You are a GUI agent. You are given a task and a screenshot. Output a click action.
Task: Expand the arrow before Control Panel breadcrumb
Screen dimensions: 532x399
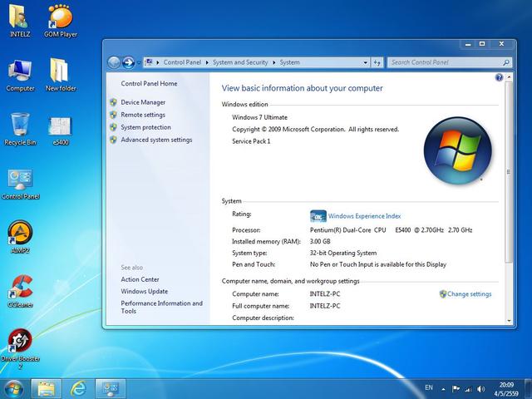[x=157, y=62]
